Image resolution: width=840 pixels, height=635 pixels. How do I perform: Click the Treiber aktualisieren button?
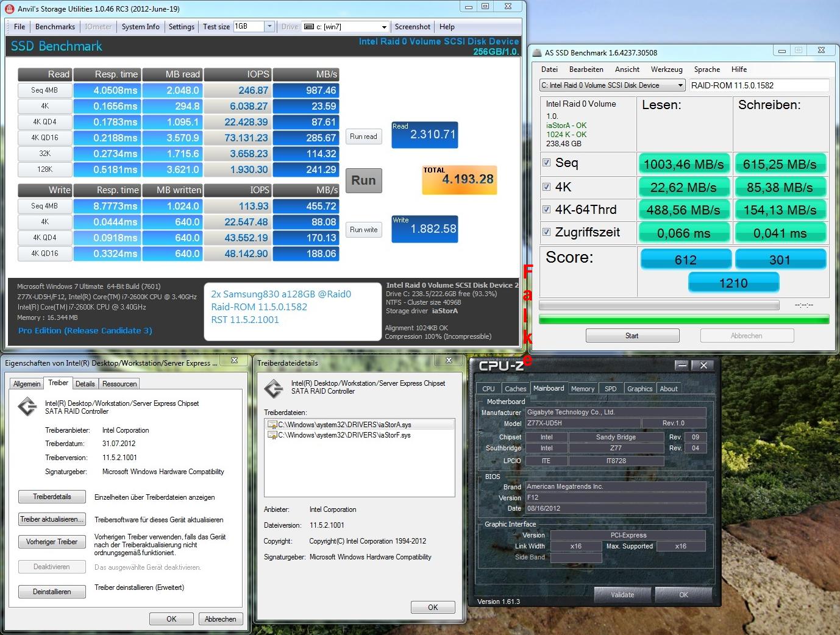(x=52, y=519)
